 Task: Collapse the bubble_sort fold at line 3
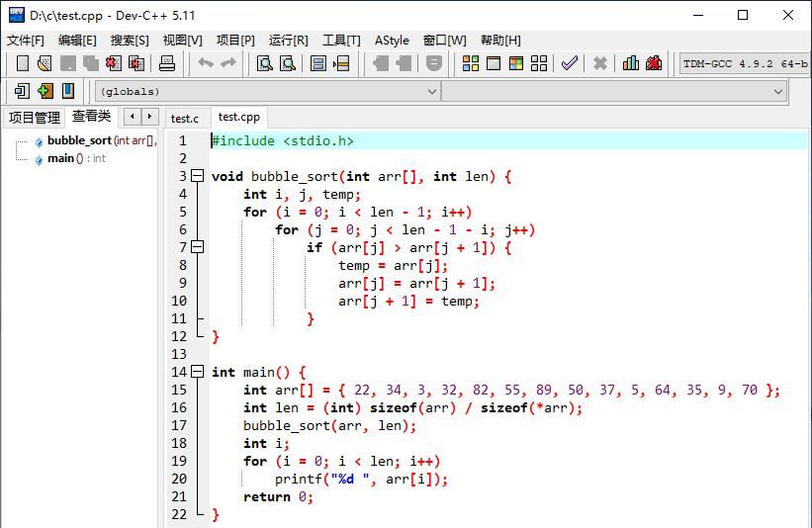197,176
